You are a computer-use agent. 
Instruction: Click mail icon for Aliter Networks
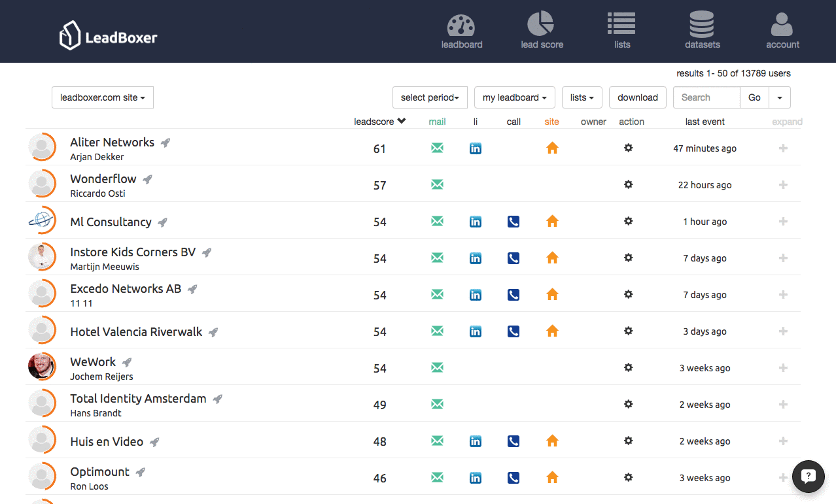(438, 148)
